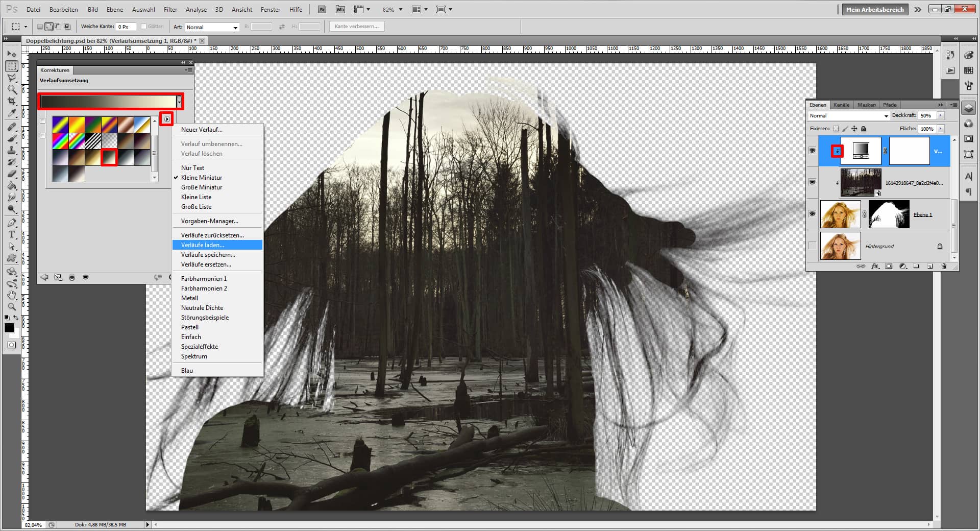This screenshot has height=531, width=980.
Task: Switch to the Kanäle tab
Action: [841, 105]
